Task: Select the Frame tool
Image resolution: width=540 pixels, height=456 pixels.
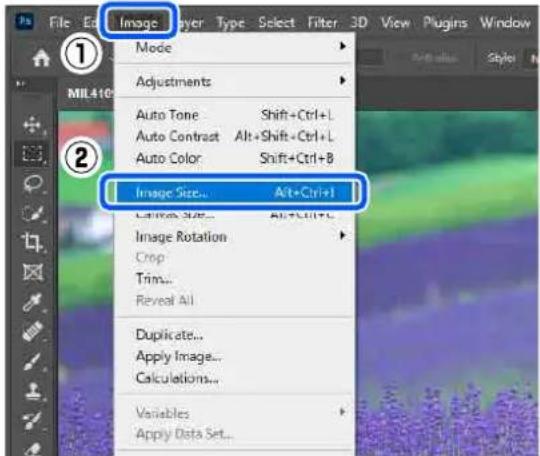Action: tap(33, 272)
